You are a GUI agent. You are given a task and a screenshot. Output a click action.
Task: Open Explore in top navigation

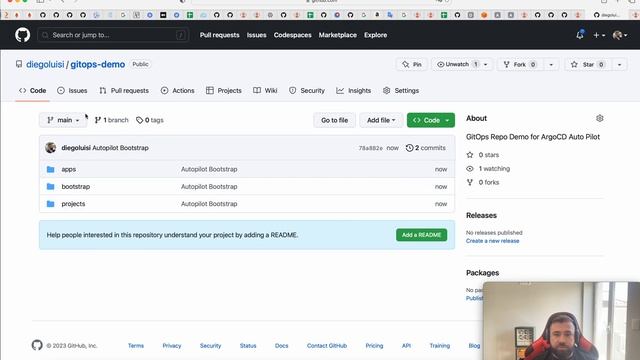(x=376, y=35)
